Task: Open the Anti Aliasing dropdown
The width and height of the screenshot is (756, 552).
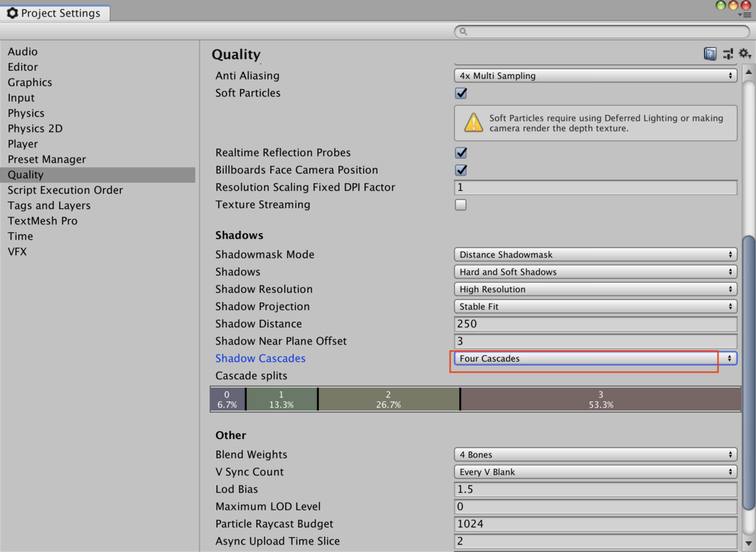Action: coord(595,75)
